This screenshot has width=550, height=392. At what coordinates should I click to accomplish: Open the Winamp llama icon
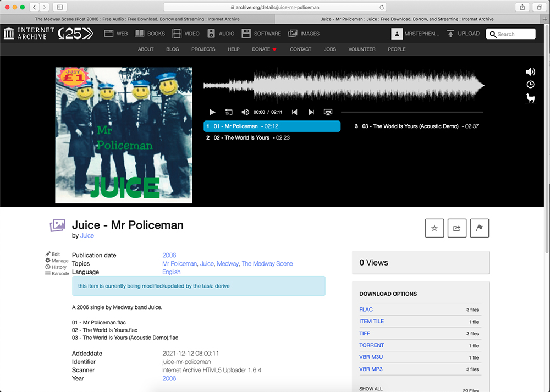[530, 98]
